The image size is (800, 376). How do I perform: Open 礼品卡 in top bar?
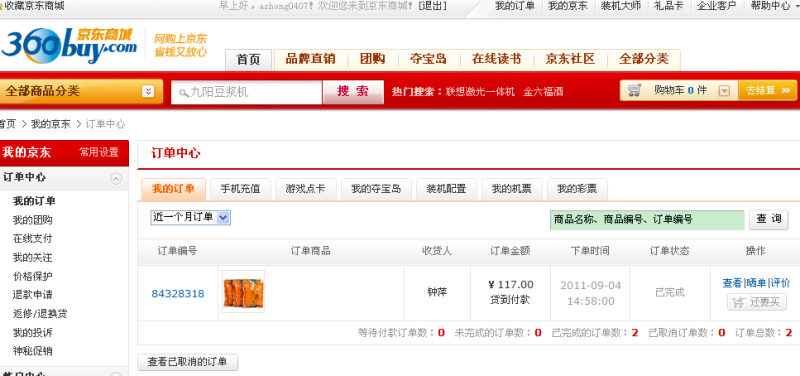[669, 6]
